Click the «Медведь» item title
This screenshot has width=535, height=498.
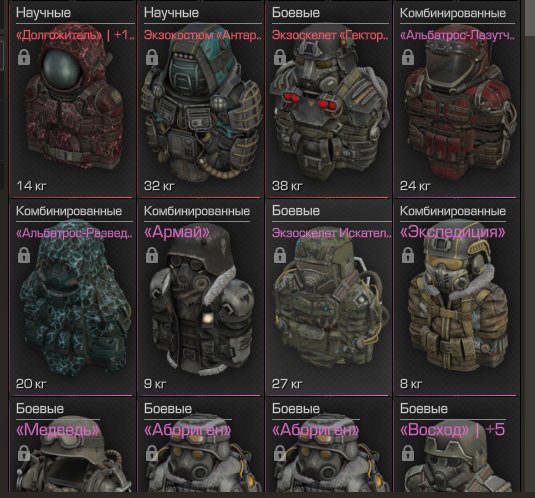[x=58, y=429]
